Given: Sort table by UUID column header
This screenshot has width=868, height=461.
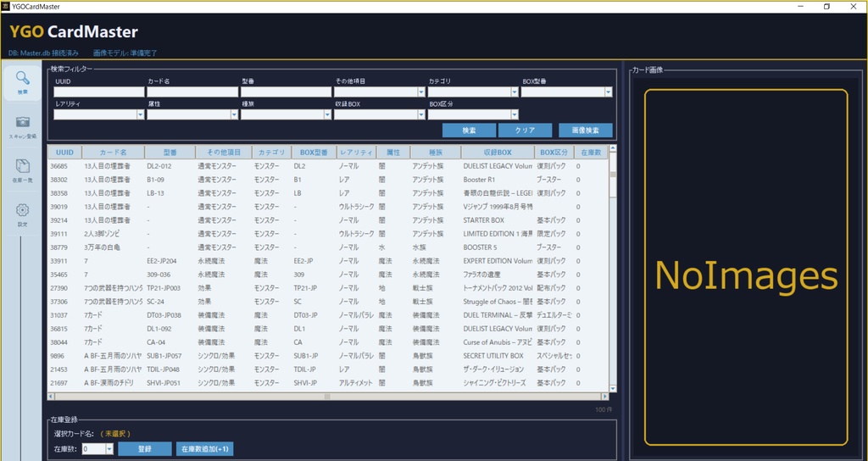Looking at the screenshot, I should (64, 153).
